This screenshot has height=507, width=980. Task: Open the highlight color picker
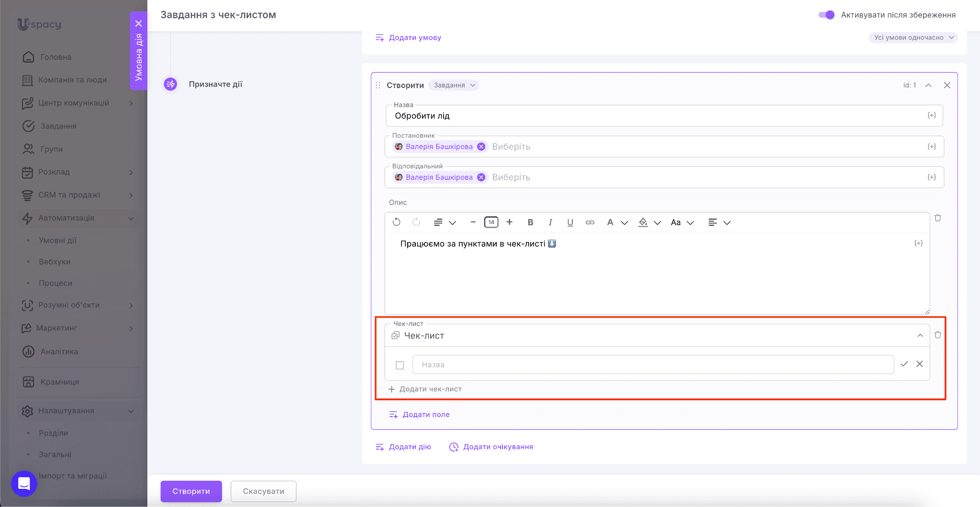(x=643, y=222)
